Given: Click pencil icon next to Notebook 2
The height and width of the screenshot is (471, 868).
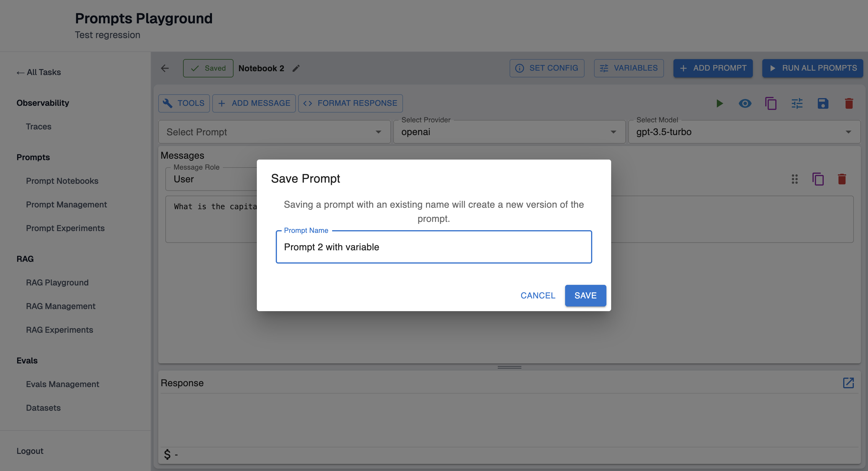Looking at the screenshot, I should pyautogui.click(x=296, y=69).
